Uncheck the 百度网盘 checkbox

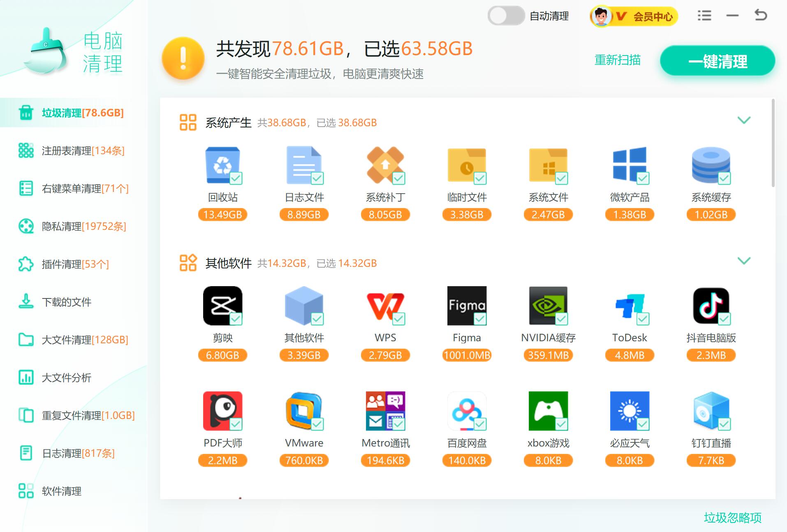tap(480, 424)
